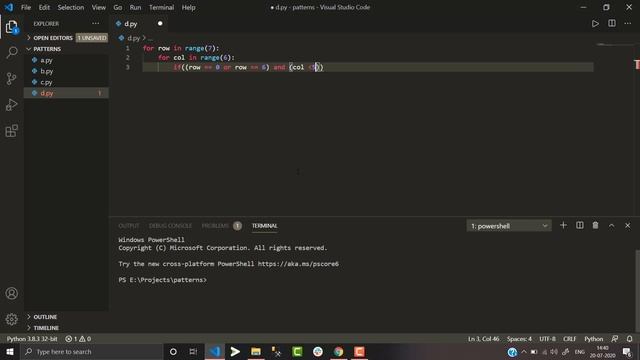Expand the TIMELINE section
The height and width of the screenshot is (360, 640).
tap(67, 328)
